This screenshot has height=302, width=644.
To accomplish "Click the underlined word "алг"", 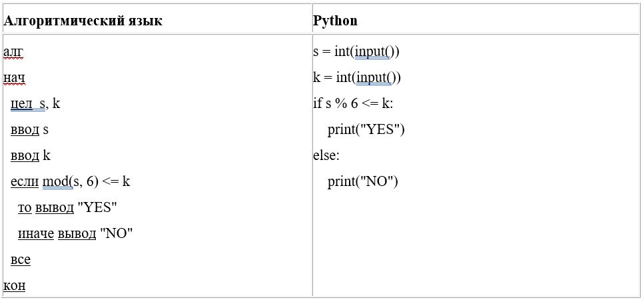I will (13, 52).
